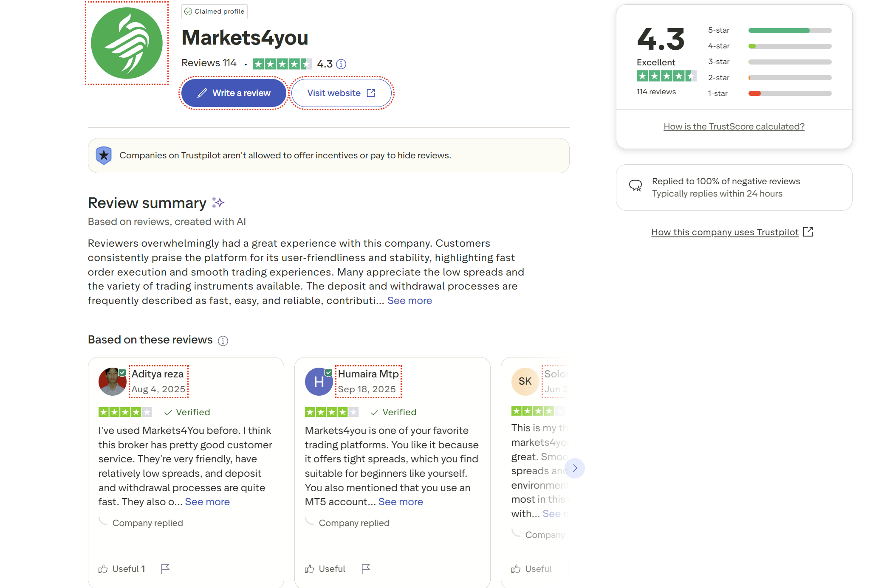Click the Trustpilot shield badge icon
Viewport: 884px width, 588px height.
[x=104, y=155]
